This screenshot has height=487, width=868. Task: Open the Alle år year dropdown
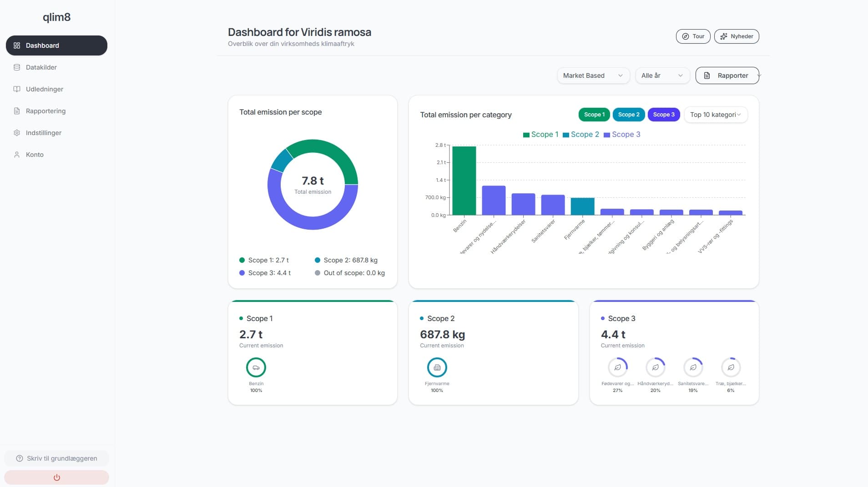pyautogui.click(x=662, y=75)
